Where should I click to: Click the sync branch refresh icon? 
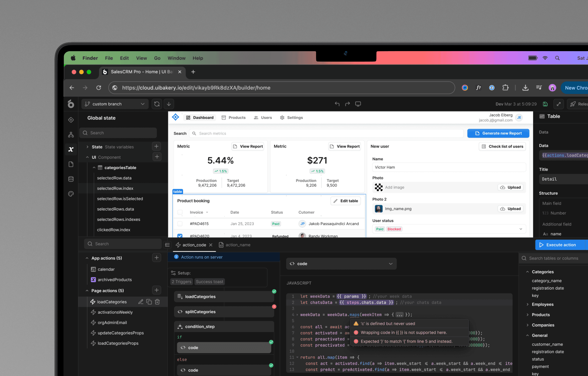(157, 104)
